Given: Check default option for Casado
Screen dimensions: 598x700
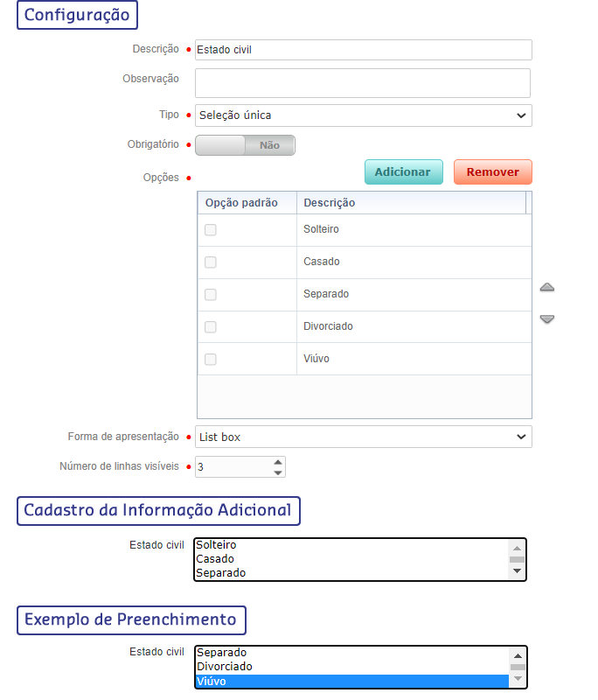Looking at the screenshot, I should coord(211,262).
